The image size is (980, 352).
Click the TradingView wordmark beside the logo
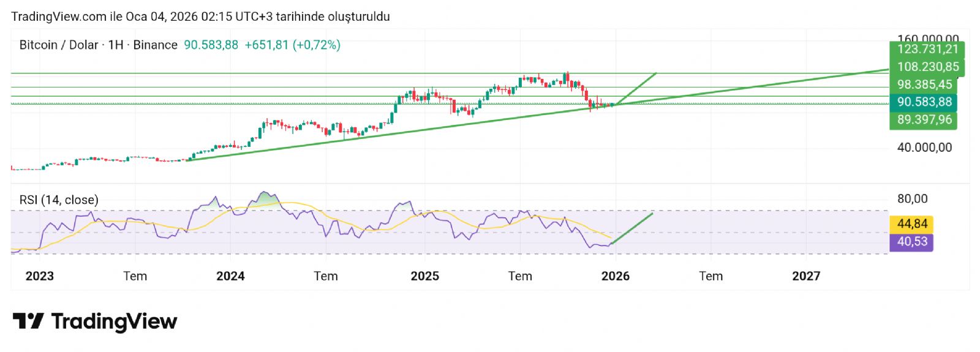(114, 321)
